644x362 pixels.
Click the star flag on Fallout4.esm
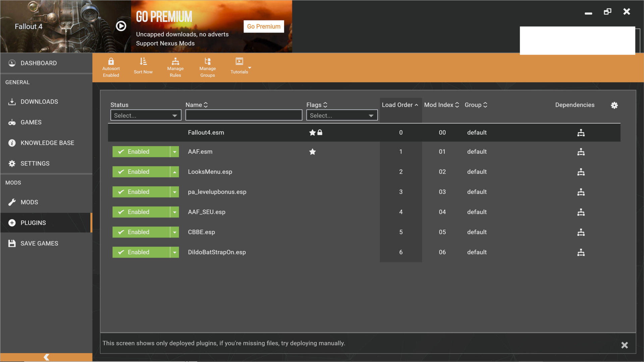[x=312, y=132]
